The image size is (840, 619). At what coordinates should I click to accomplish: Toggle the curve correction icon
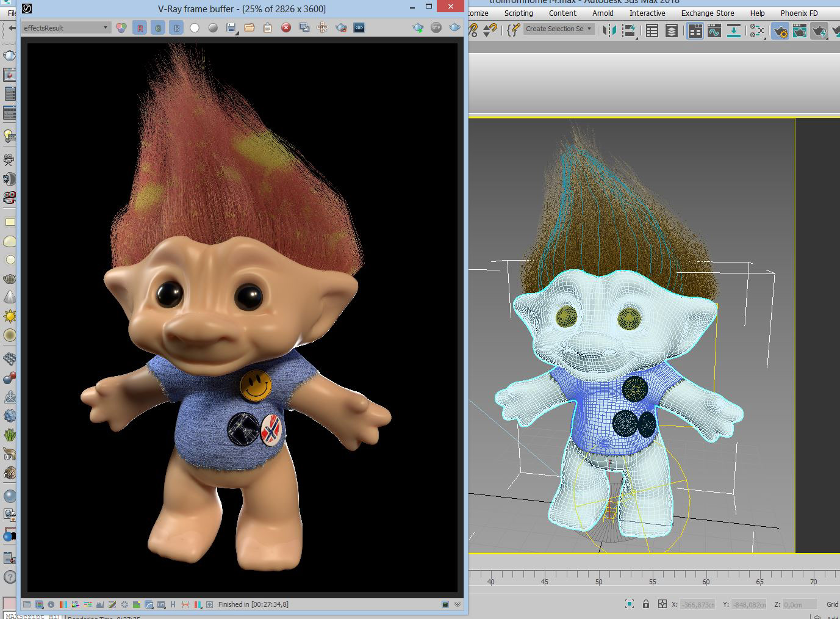pos(112,604)
